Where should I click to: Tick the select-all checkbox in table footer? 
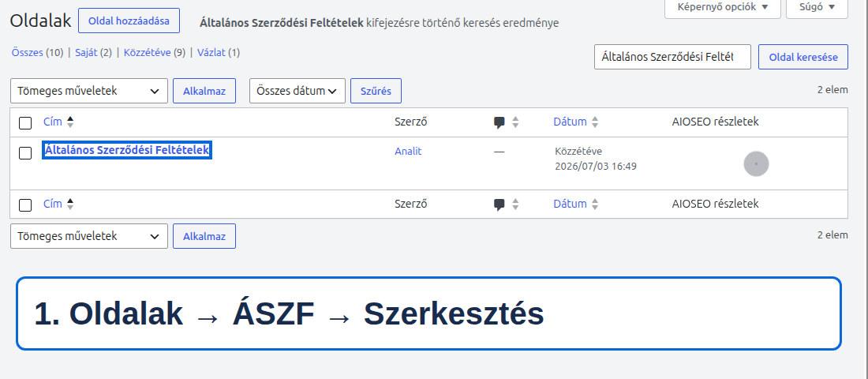click(25, 205)
